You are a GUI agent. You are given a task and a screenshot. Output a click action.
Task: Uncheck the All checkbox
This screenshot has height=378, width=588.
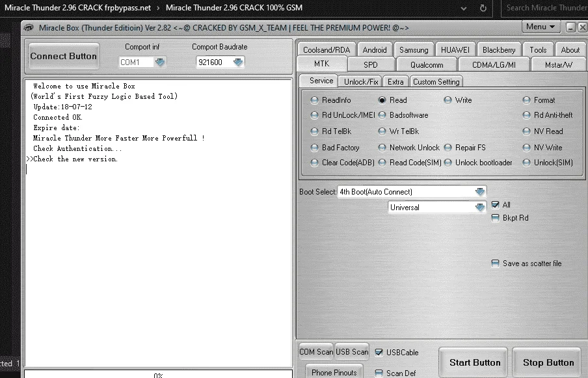[x=495, y=205]
